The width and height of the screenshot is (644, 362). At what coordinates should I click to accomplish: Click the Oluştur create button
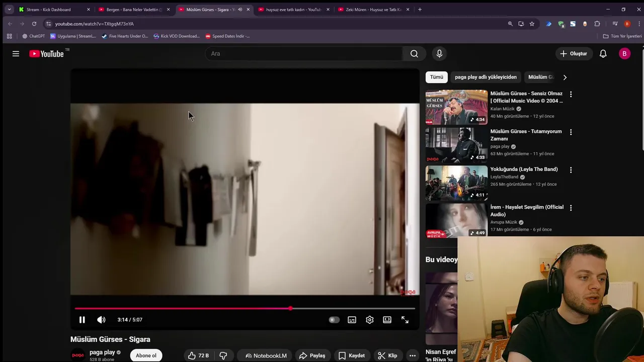tap(574, 54)
